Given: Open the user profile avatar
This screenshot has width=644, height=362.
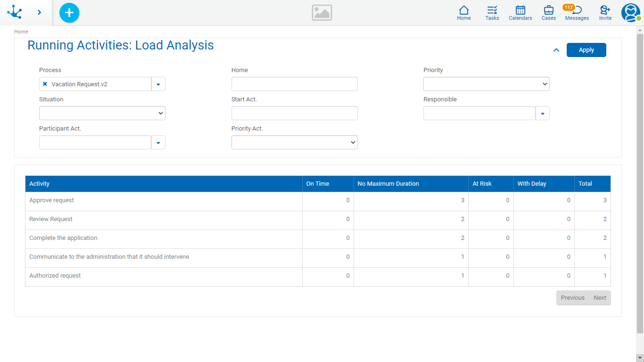Looking at the screenshot, I should (x=630, y=13).
